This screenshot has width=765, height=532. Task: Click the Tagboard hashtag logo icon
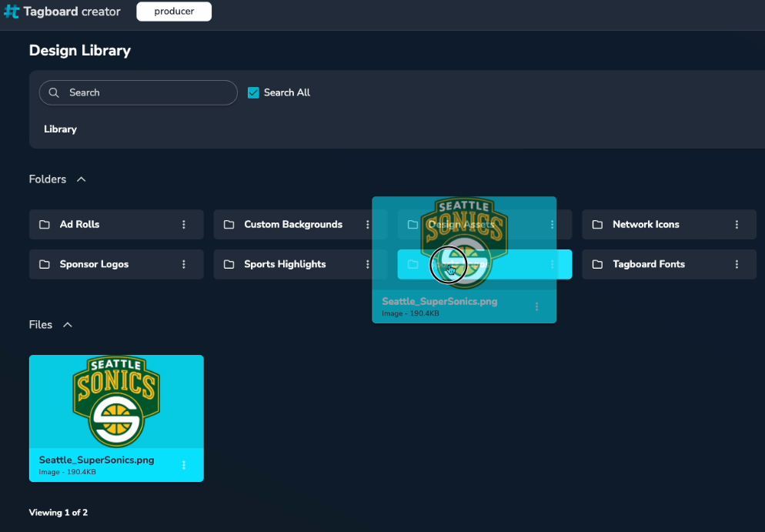click(12, 12)
